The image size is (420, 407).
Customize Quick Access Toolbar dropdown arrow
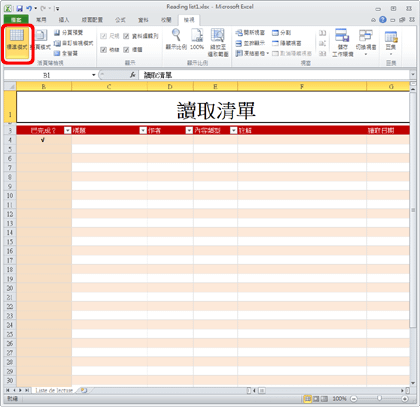(x=57, y=9)
